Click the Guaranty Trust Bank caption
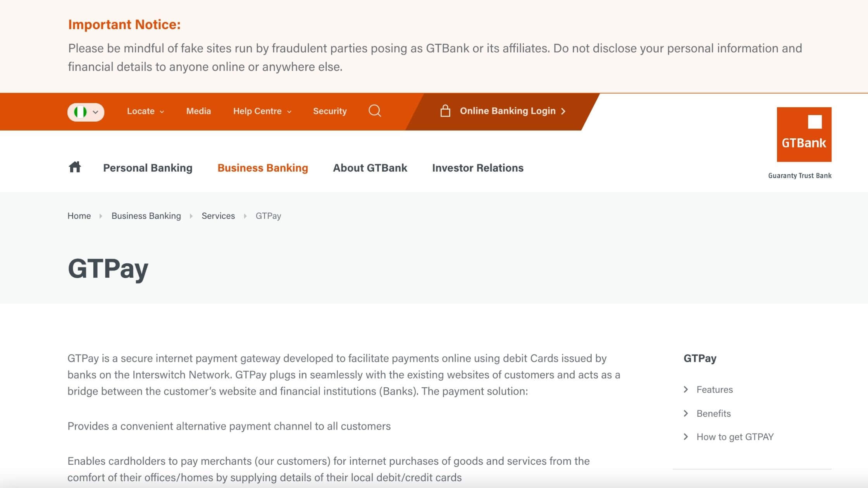The width and height of the screenshot is (868, 488). click(x=800, y=175)
